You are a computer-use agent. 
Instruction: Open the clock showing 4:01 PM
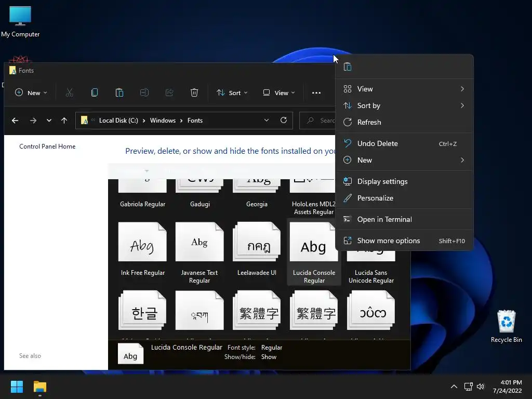point(508,387)
